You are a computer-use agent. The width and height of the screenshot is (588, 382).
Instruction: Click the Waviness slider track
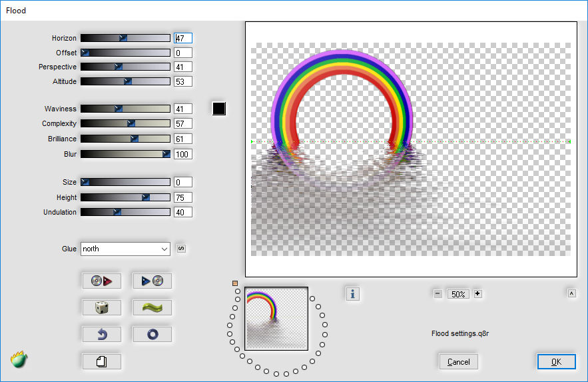pyautogui.click(x=125, y=109)
